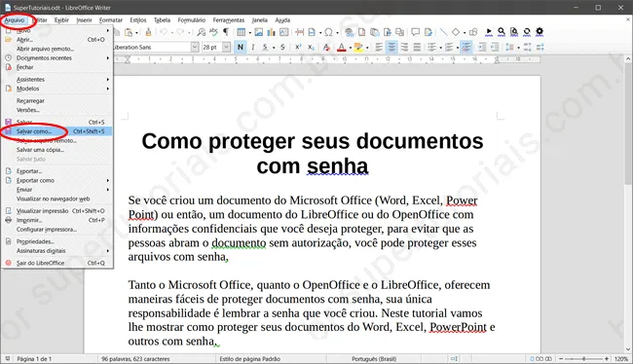Apply the yellow highlight color swatch
633x364 pixels.
pos(358,48)
